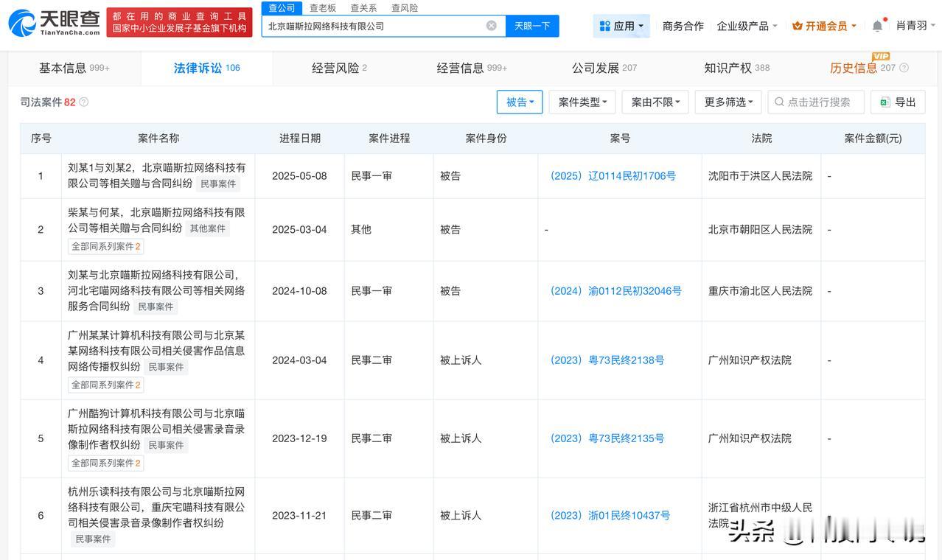Open the 公司发展 tab
The width and height of the screenshot is (942, 560).
click(604, 68)
